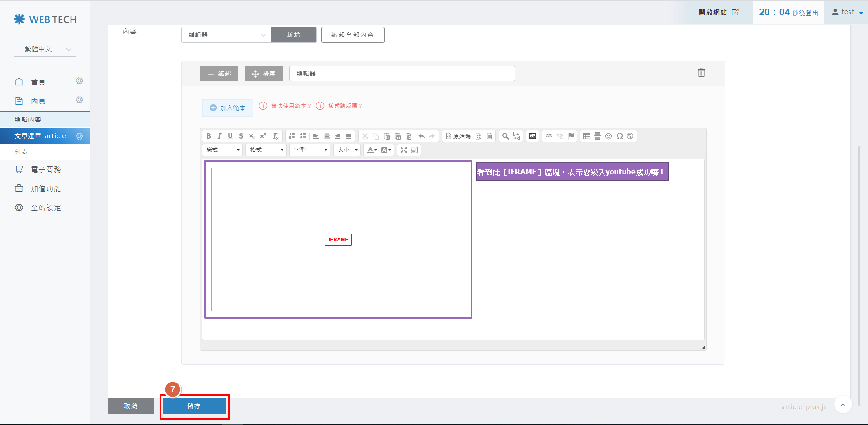Open 全站設定 in the sidebar menu
Screen dimensions: 868x425
click(x=46, y=208)
